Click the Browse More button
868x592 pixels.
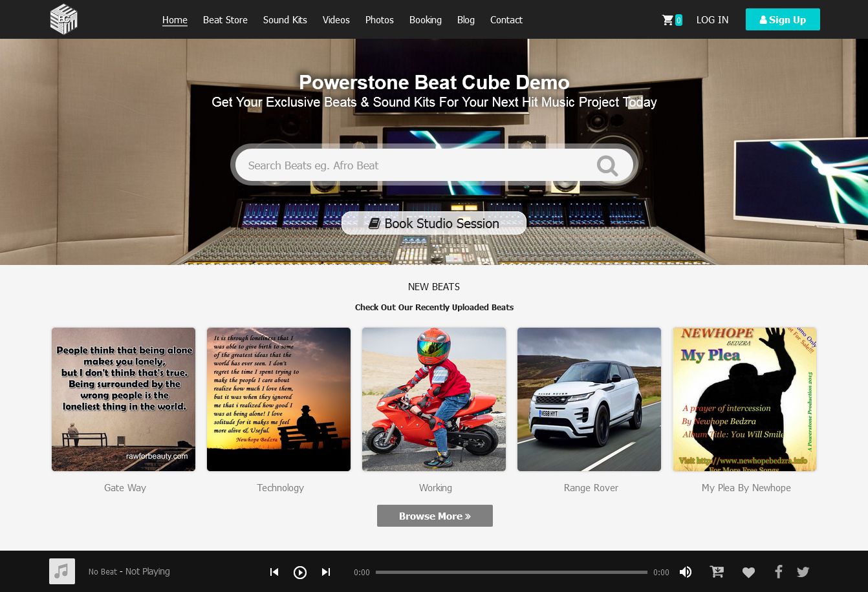[x=435, y=516]
